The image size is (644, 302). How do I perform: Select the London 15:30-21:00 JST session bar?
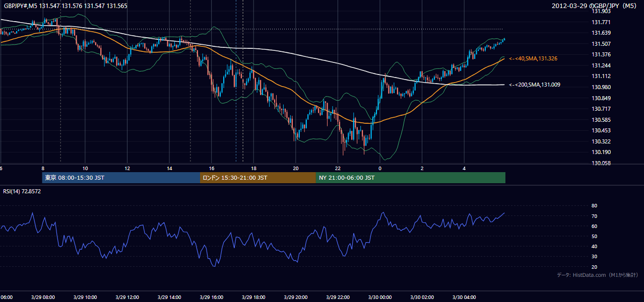258,178
